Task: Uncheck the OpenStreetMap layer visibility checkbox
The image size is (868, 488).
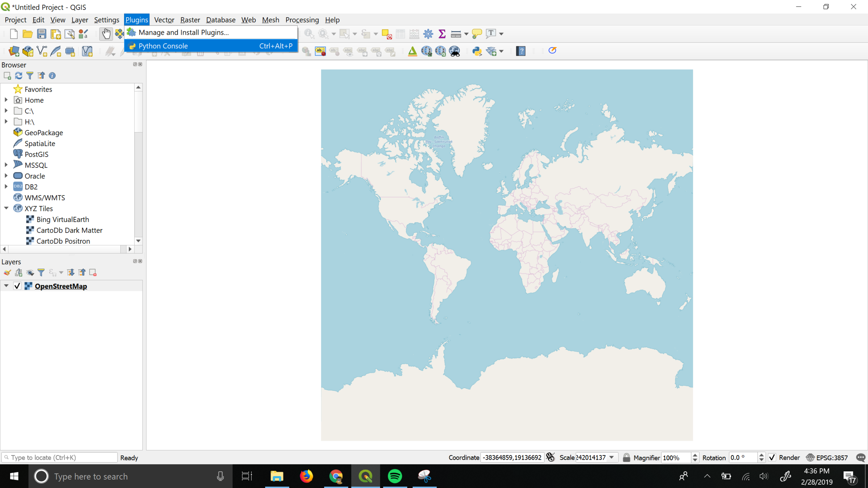Action: 17,286
